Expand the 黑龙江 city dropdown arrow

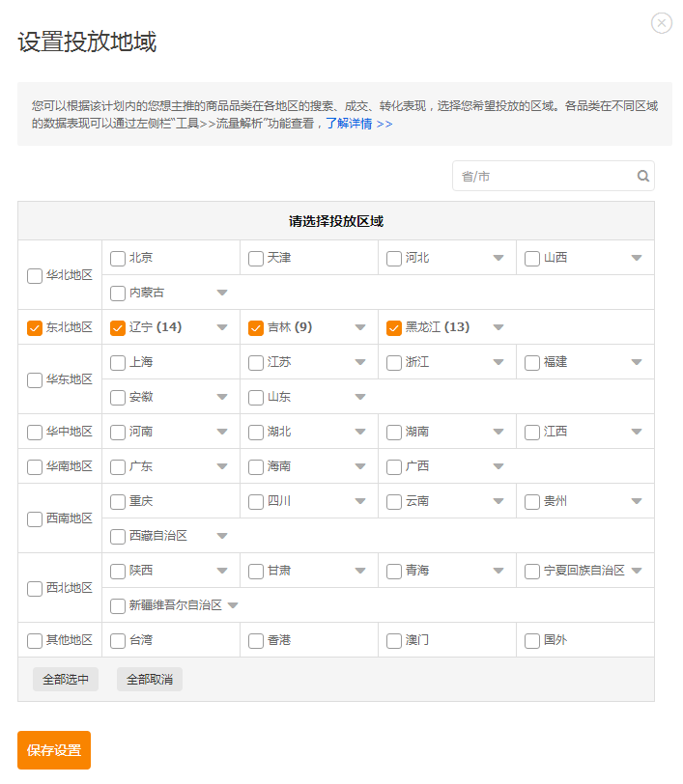498,327
